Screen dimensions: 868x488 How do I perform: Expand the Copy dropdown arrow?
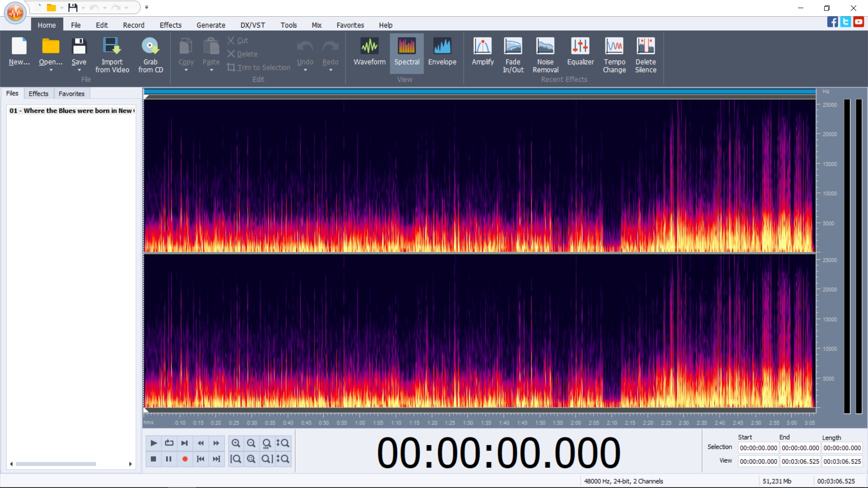[186, 70]
